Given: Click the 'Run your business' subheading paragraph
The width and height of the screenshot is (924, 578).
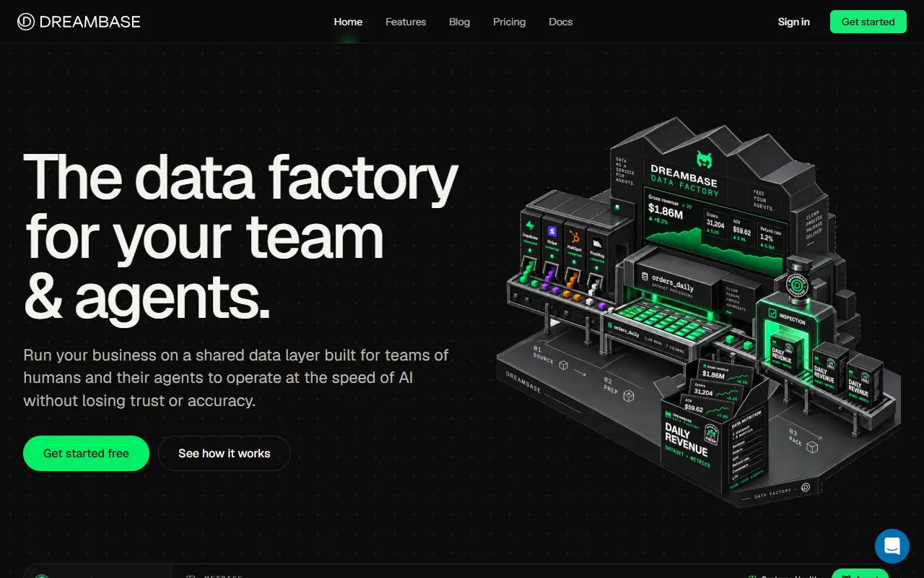Looking at the screenshot, I should pyautogui.click(x=236, y=378).
